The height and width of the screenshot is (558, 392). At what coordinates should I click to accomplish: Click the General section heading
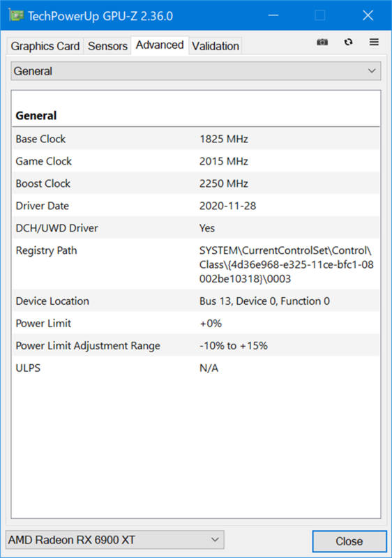point(36,116)
